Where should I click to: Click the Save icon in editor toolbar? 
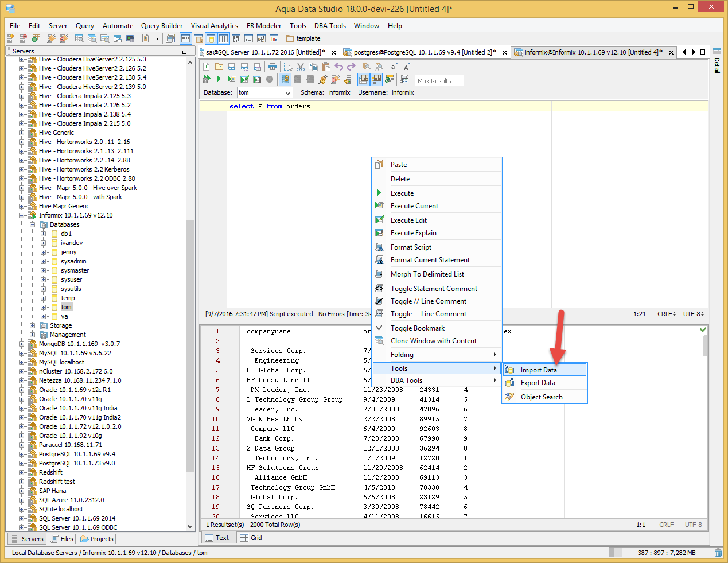click(x=232, y=67)
